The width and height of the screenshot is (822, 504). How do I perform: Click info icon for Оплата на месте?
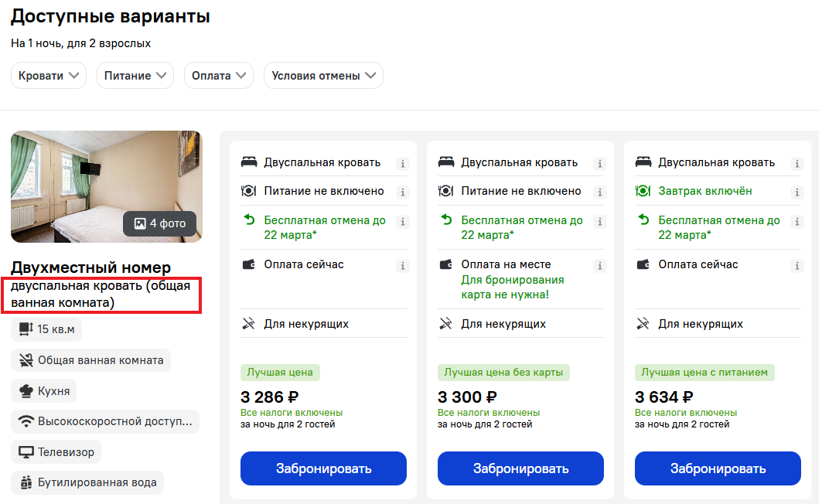click(600, 266)
